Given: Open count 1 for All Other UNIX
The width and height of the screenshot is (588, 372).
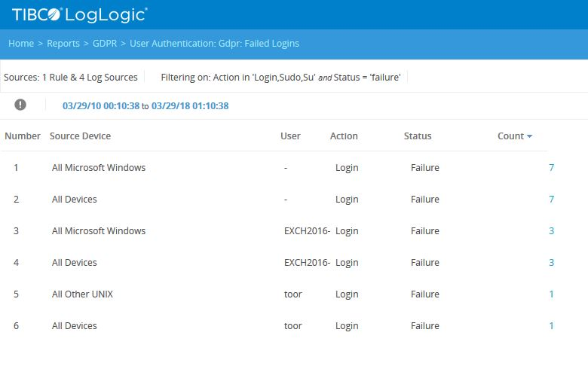Looking at the screenshot, I should tap(552, 294).
